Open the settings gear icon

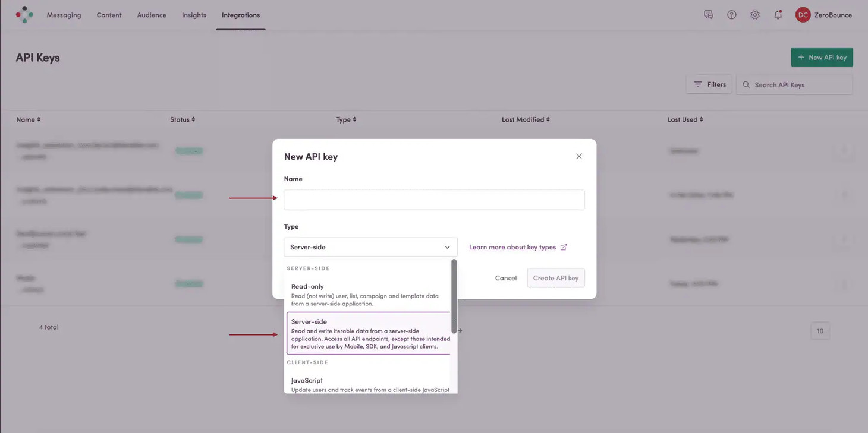click(754, 14)
